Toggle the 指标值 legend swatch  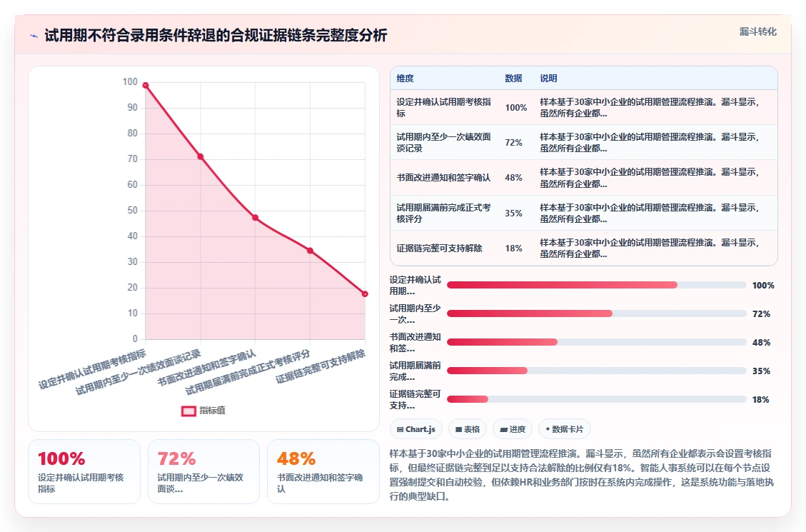188,411
